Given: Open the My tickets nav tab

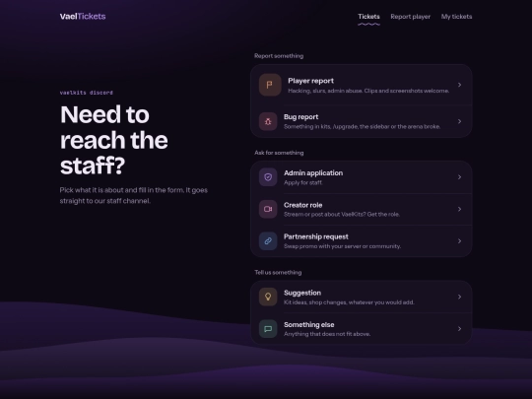Looking at the screenshot, I should (x=456, y=17).
